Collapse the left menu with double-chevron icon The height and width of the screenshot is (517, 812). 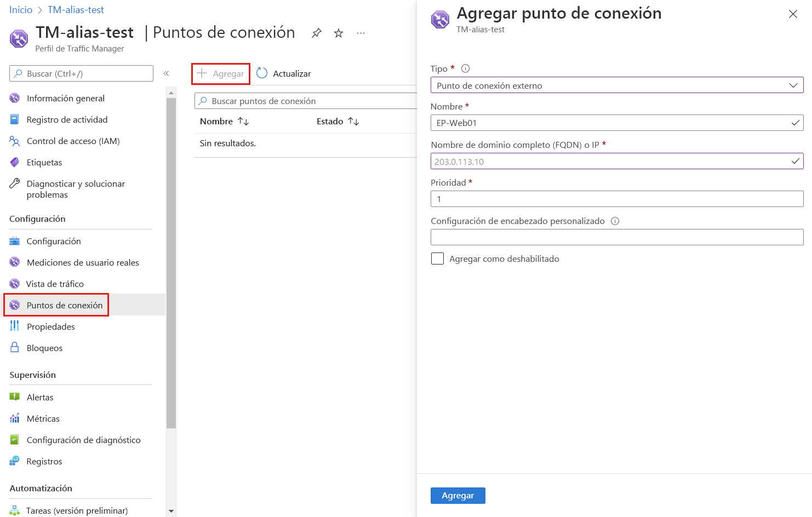tap(166, 73)
